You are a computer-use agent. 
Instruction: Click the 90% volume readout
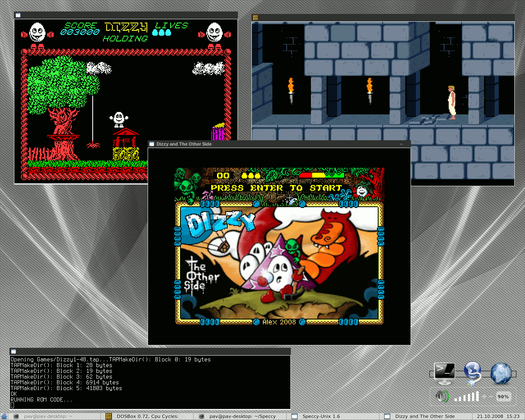tap(503, 397)
